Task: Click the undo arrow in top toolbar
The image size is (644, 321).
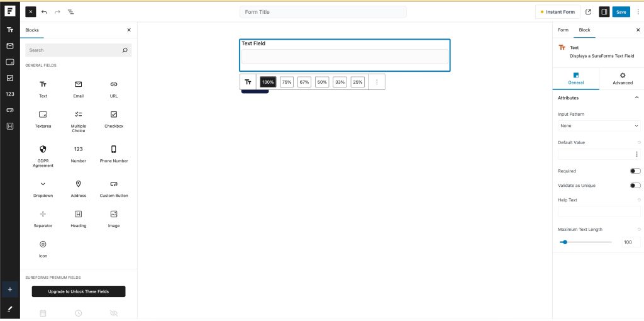Action: (44, 12)
